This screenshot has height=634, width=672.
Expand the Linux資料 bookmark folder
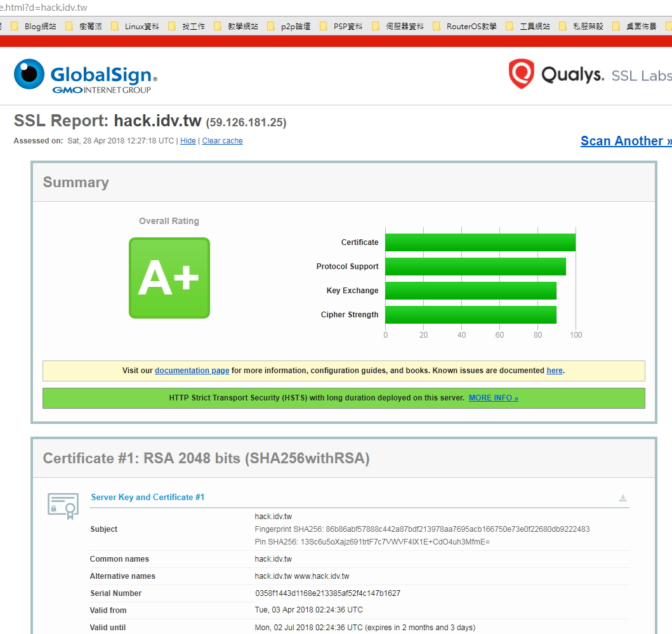[135, 26]
